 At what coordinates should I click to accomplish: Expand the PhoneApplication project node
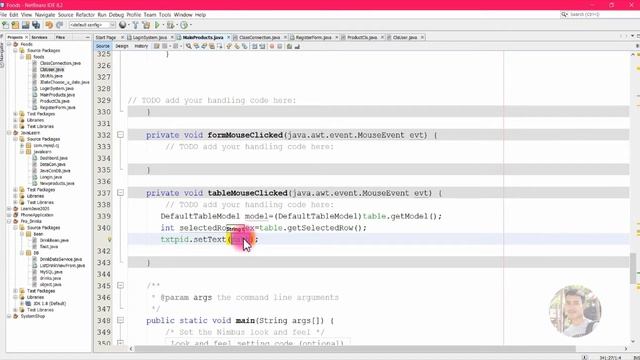tap(9, 215)
